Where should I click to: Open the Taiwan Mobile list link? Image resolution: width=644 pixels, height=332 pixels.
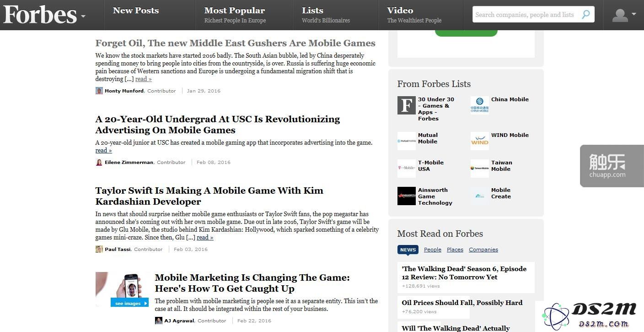tap(502, 166)
